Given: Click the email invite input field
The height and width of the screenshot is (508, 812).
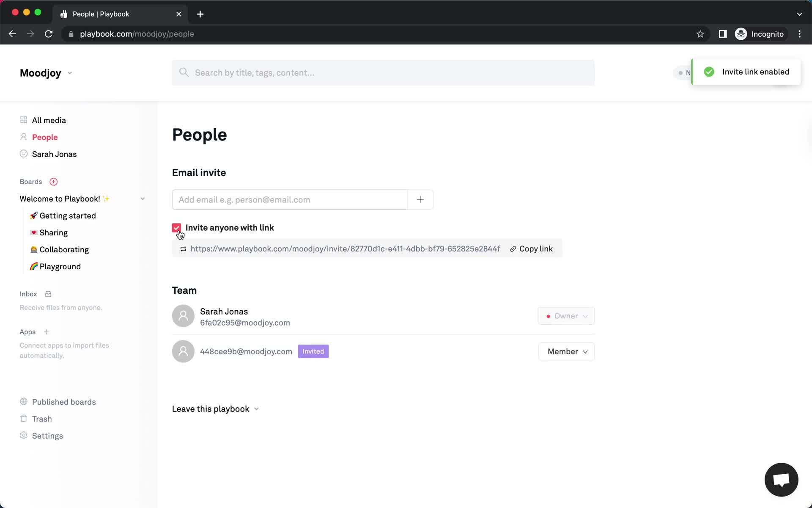Looking at the screenshot, I should click(290, 199).
